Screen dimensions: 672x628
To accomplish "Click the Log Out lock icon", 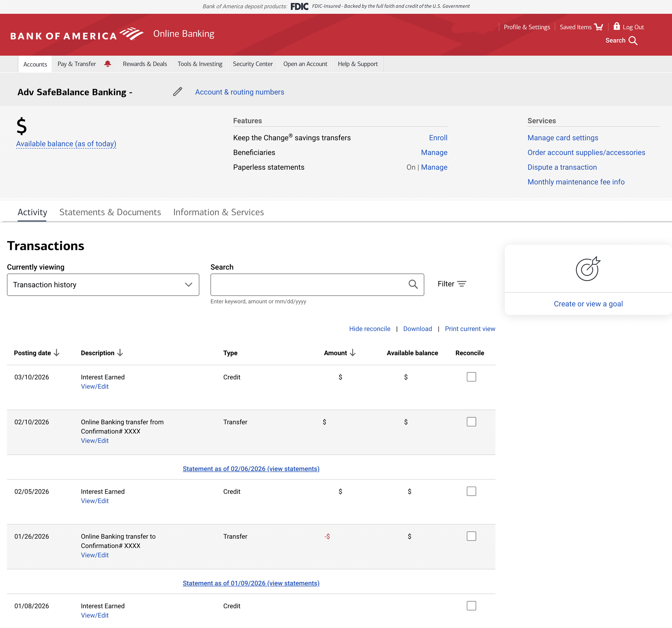I will coord(617,26).
